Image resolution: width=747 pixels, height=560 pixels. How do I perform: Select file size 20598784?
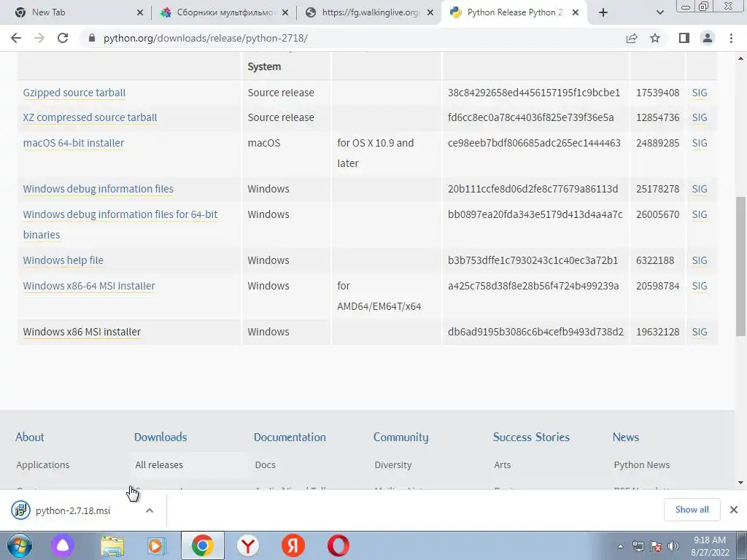click(x=657, y=286)
